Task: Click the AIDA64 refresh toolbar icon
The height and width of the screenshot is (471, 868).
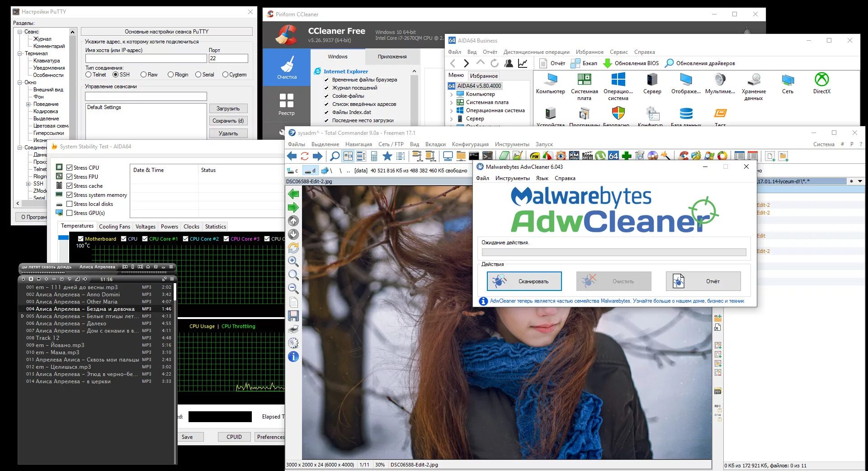Action: click(495, 63)
